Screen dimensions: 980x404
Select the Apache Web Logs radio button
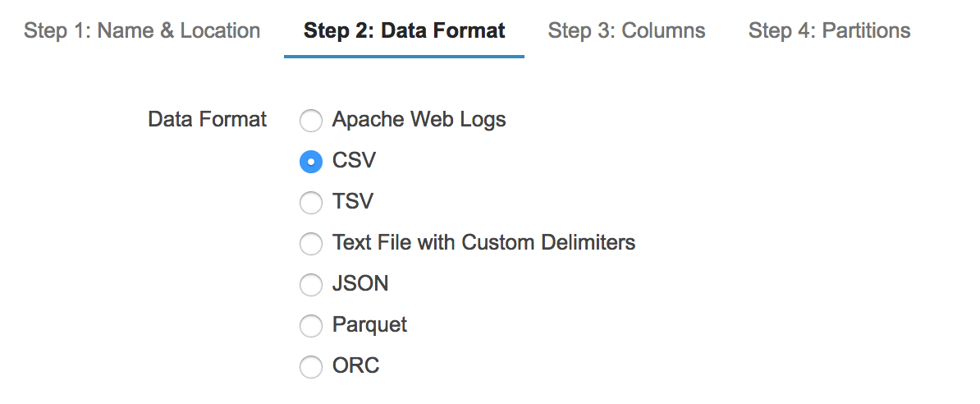[311, 121]
